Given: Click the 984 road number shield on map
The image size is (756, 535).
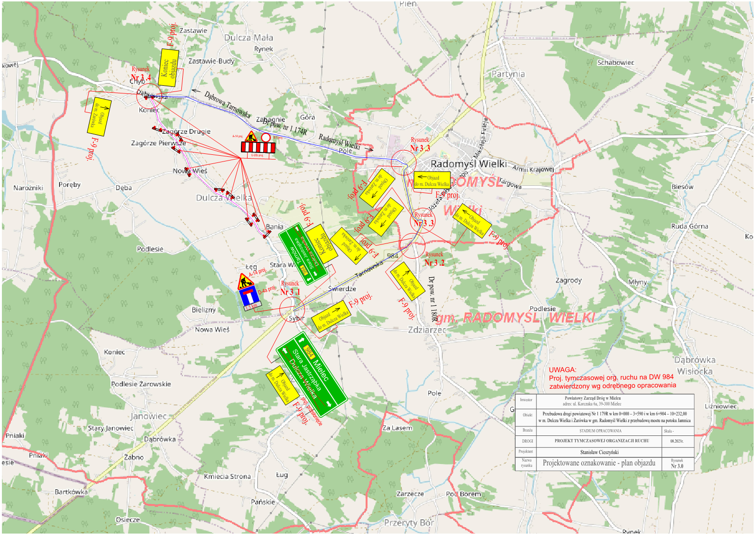Looking at the screenshot, I should [x=392, y=256].
